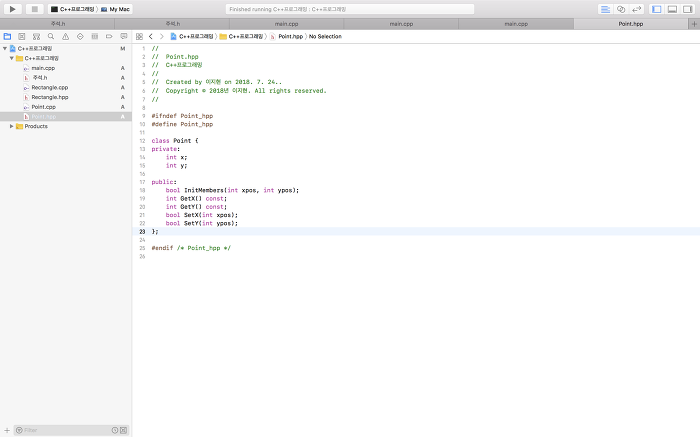Open the related items grid menu
This screenshot has height=437, width=700.
(139, 37)
